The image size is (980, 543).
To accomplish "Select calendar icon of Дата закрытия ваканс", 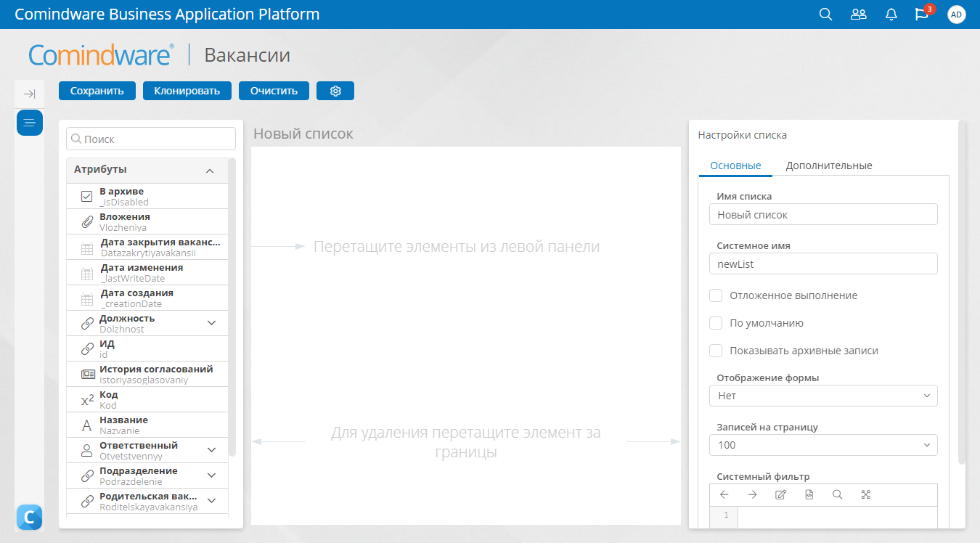I will pos(86,248).
